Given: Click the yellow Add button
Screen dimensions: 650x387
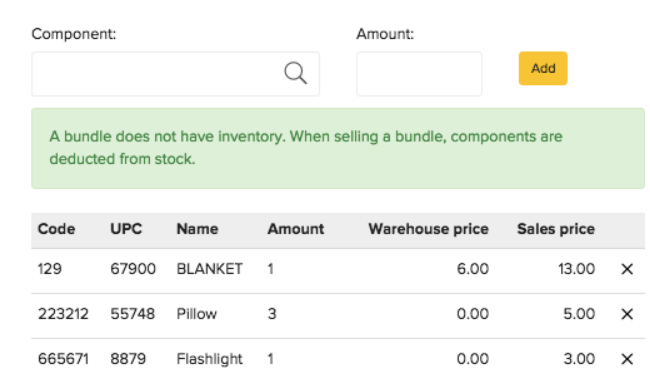Looking at the screenshot, I should [x=543, y=68].
